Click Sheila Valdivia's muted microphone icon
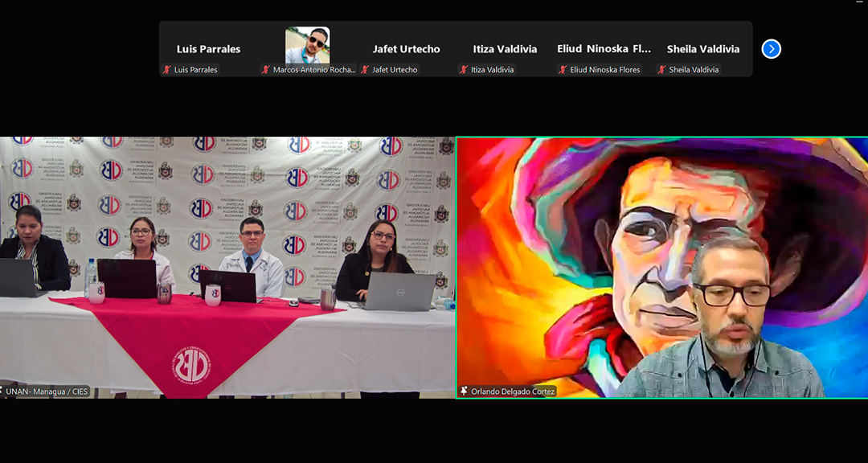 [x=661, y=70]
